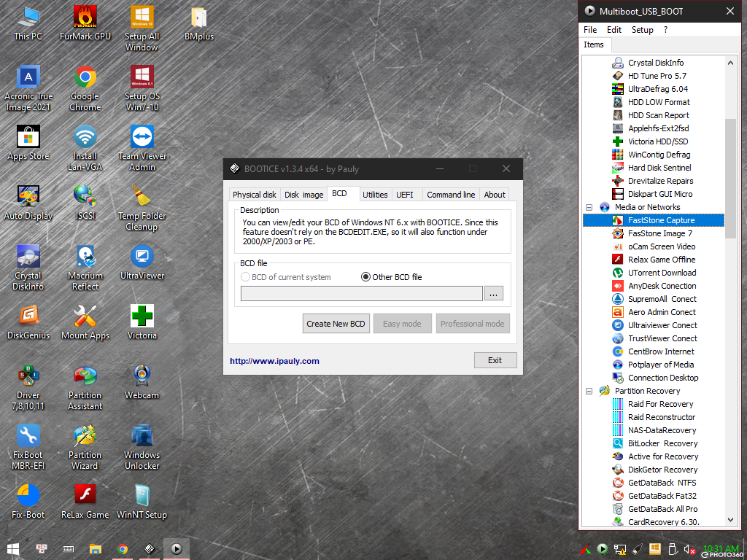747x560 pixels.
Task: Open Driver 7,8,10,11 desktop icon
Action: pyautogui.click(x=28, y=388)
